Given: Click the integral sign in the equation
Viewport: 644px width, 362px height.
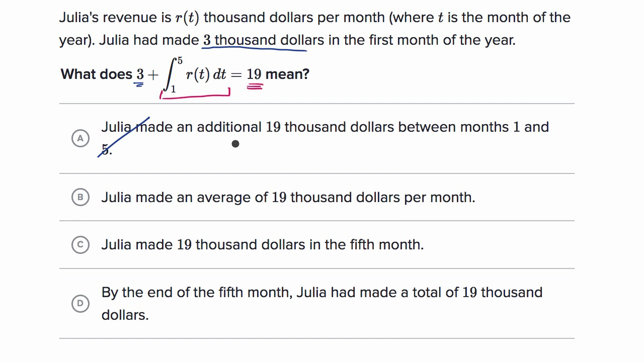Looking at the screenshot, I should pos(170,74).
